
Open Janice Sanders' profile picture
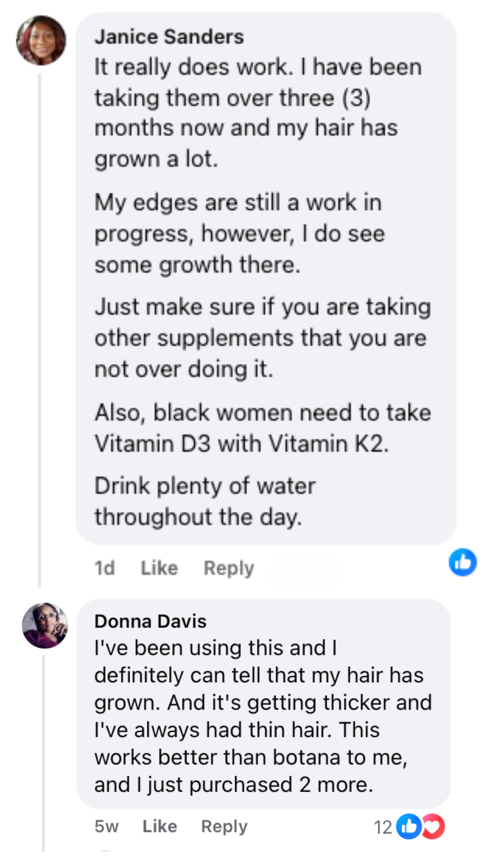41,41
